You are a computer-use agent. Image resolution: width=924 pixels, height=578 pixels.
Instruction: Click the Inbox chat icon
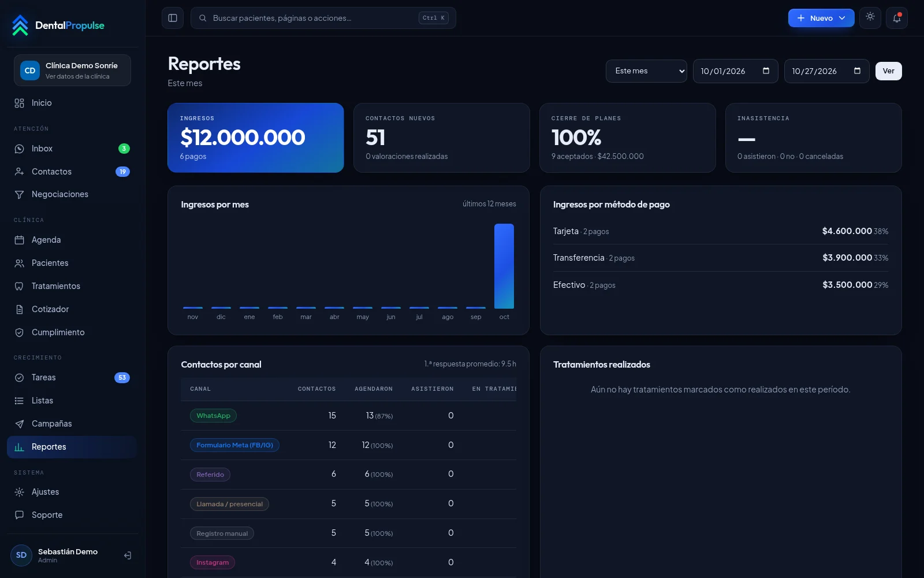(x=19, y=149)
